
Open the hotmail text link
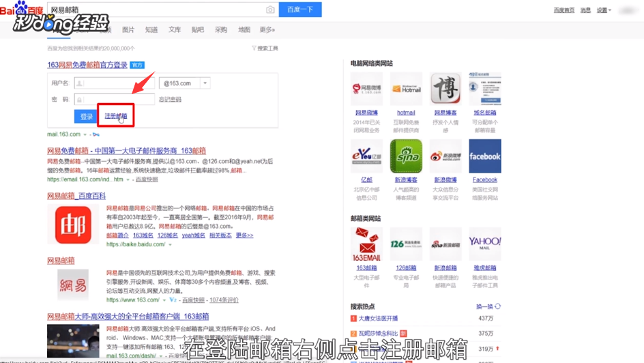tap(406, 113)
